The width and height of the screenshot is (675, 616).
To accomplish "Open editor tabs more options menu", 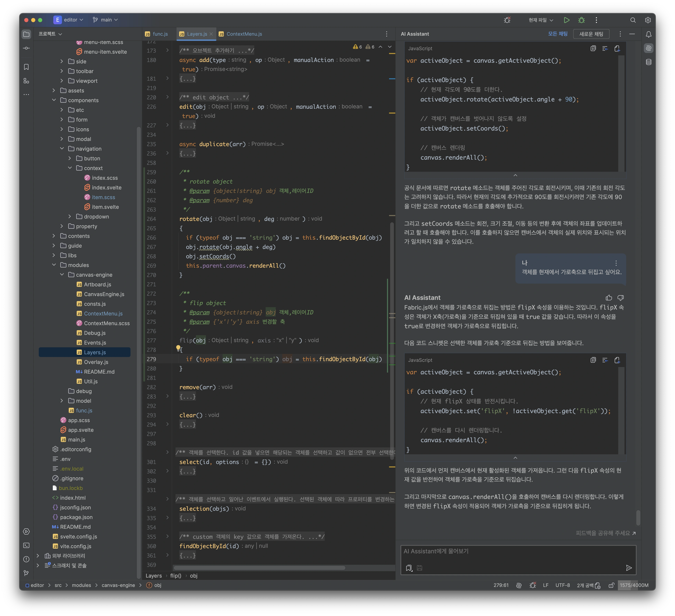I will (x=386, y=34).
